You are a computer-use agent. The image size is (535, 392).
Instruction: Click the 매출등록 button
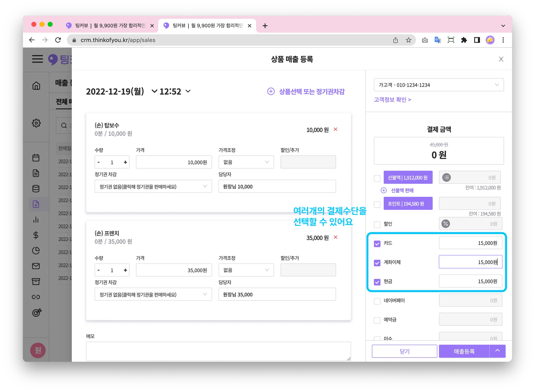[464, 351]
